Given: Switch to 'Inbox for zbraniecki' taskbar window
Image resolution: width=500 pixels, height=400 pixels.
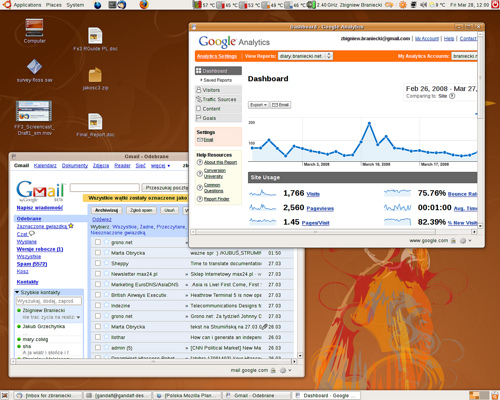Looking at the screenshot, I should [x=47, y=395].
